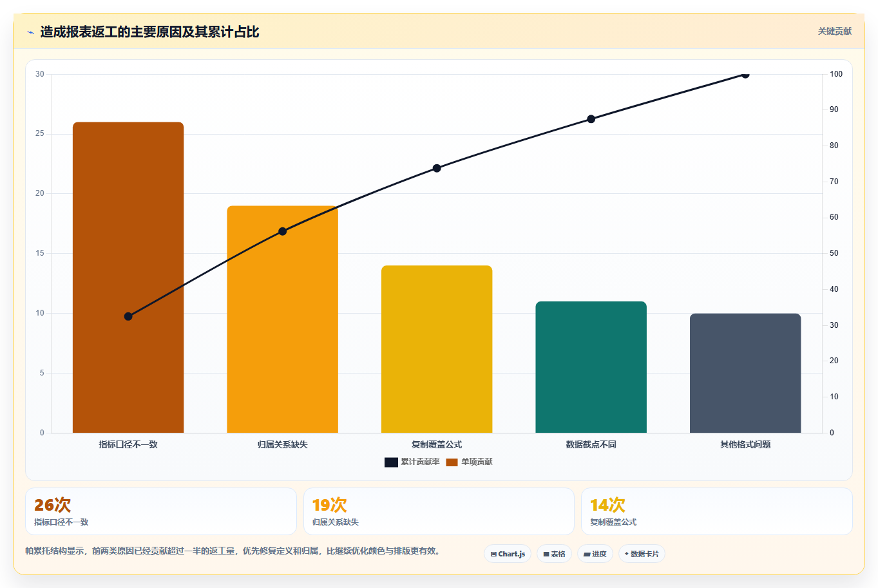Click x-axis label 归属关系缺失
This screenshot has width=878, height=588.
(x=282, y=444)
